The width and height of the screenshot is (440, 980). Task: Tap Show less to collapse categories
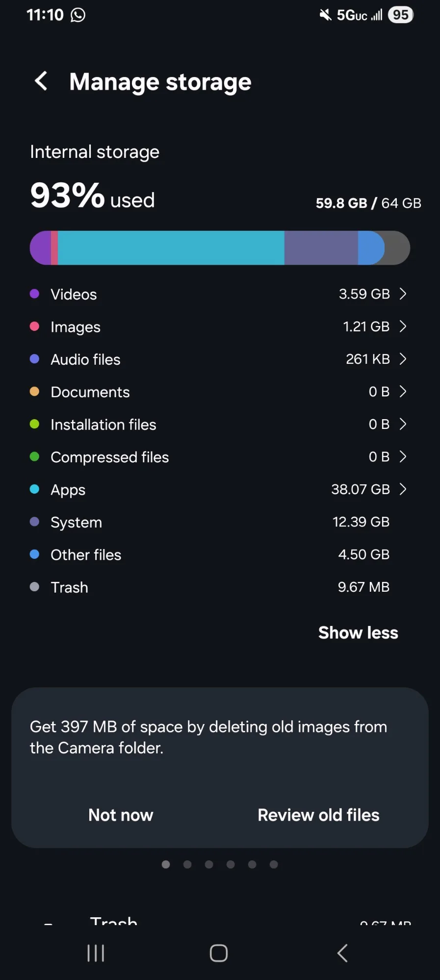pyautogui.click(x=358, y=633)
